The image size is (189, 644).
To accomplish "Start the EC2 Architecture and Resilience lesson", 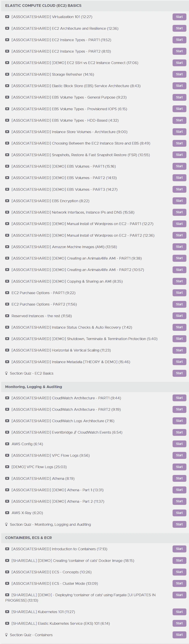I will click(x=179, y=28).
